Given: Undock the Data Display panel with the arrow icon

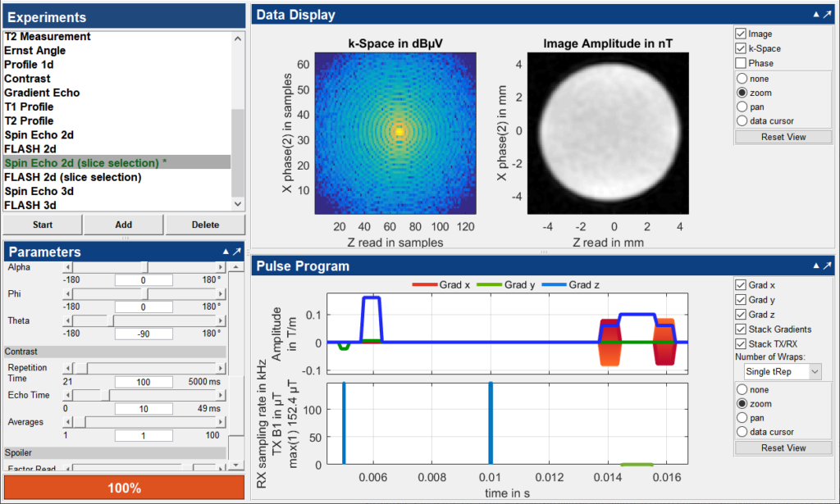Looking at the screenshot, I should (x=828, y=15).
